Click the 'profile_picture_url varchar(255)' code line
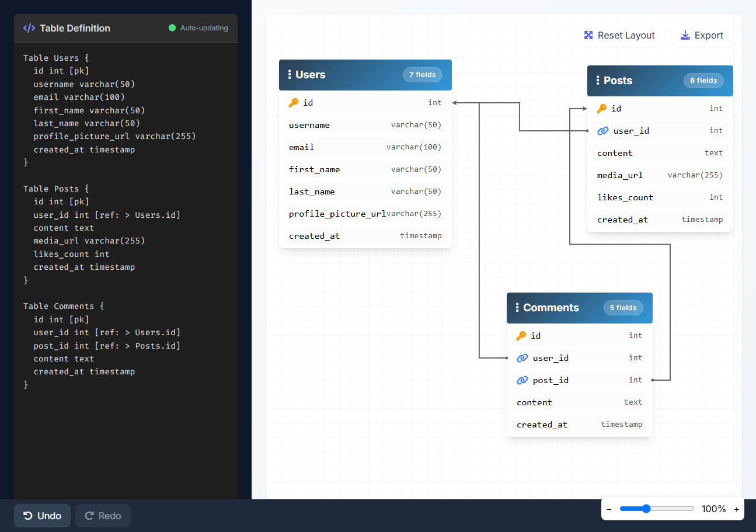Viewport: 756px width, 532px height. coord(115,136)
